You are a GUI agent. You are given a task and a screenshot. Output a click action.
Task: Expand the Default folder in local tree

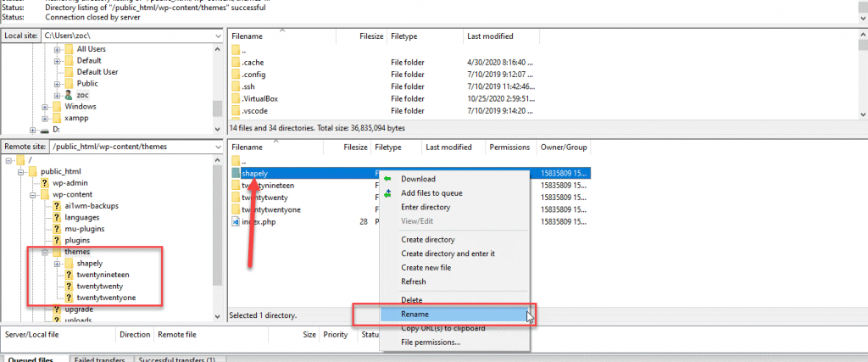coord(57,61)
